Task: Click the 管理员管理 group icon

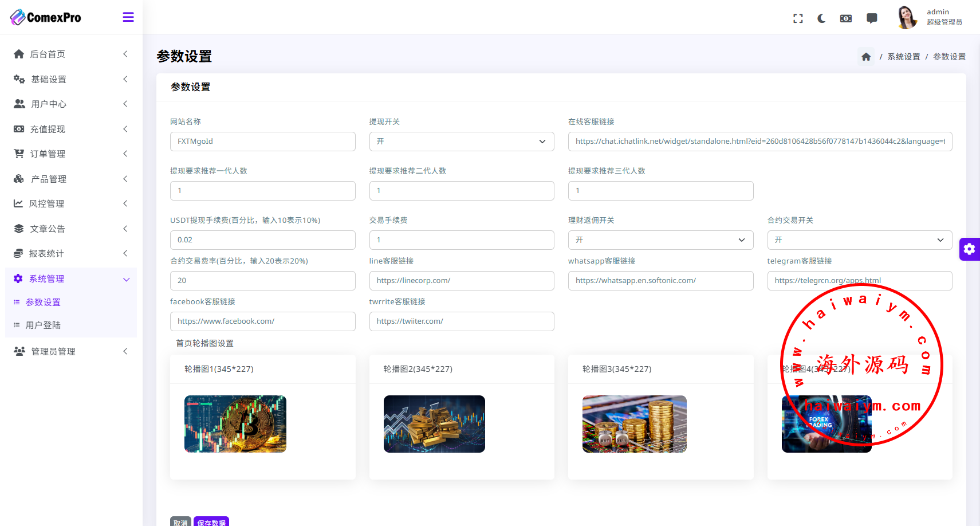Action: click(19, 351)
